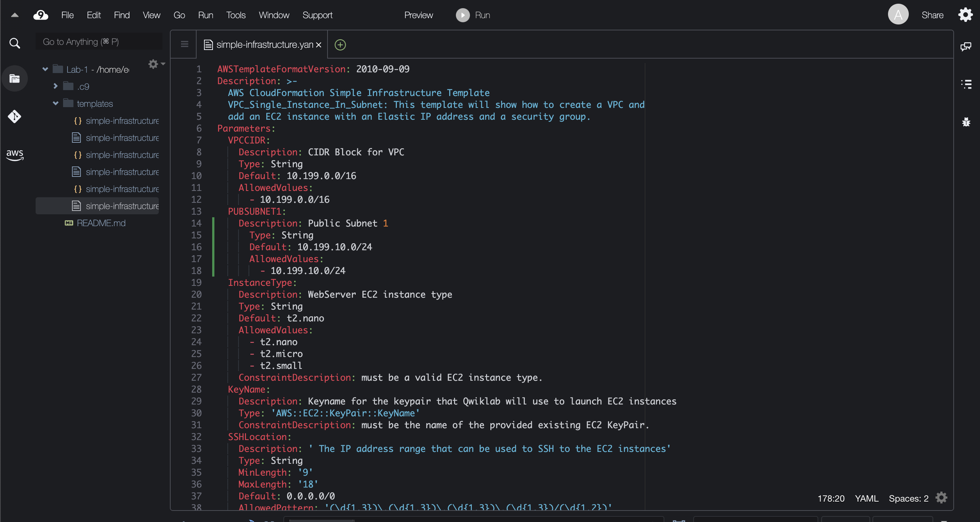Image resolution: width=980 pixels, height=522 pixels.
Task: Open the Environment file tree icon in sidebar
Action: pyautogui.click(x=14, y=79)
